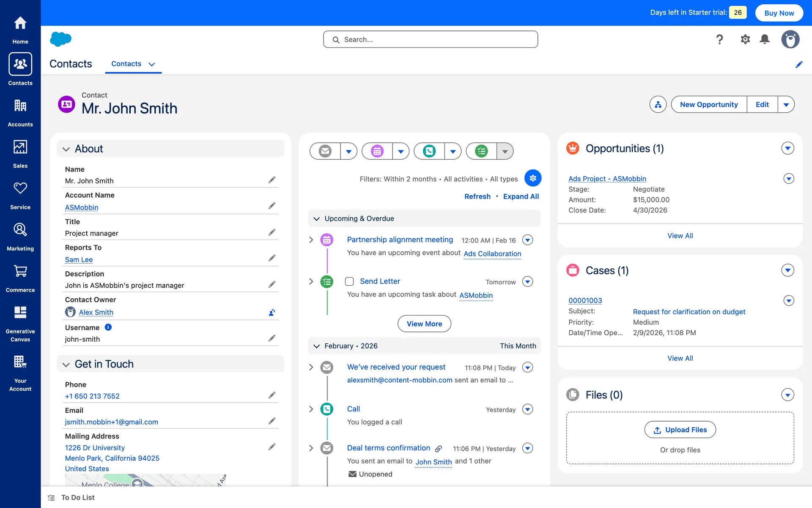The image size is (812, 508).
Task: Click the new task list icon
Action: [x=481, y=151]
